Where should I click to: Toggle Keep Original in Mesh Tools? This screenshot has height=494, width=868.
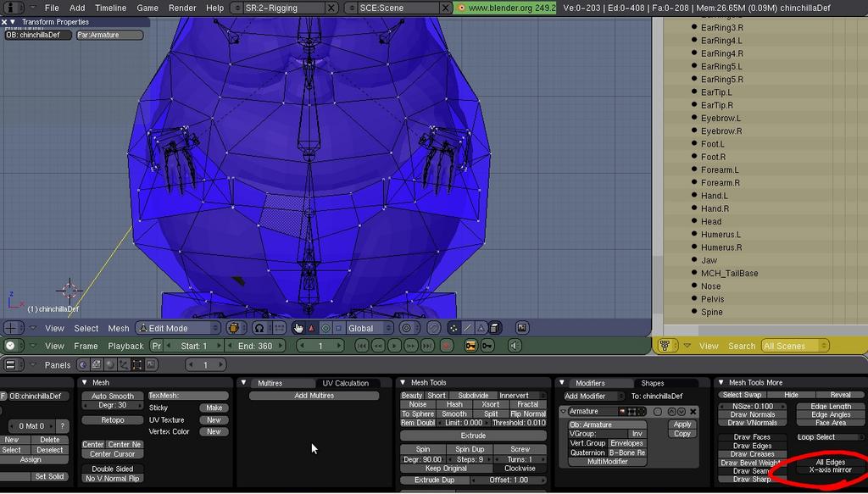point(446,468)
